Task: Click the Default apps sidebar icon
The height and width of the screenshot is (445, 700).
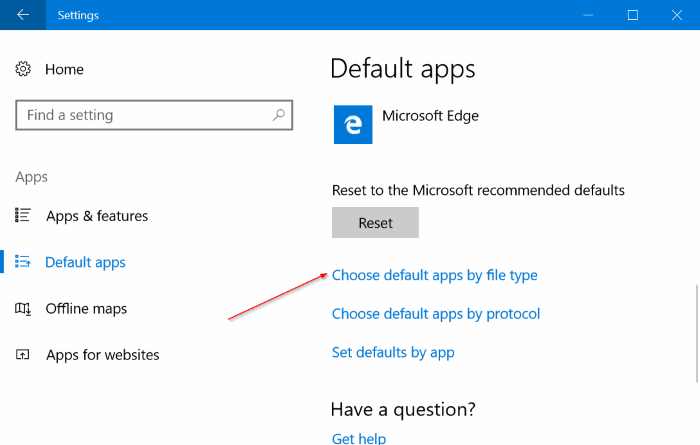Action: click(23, 262)
